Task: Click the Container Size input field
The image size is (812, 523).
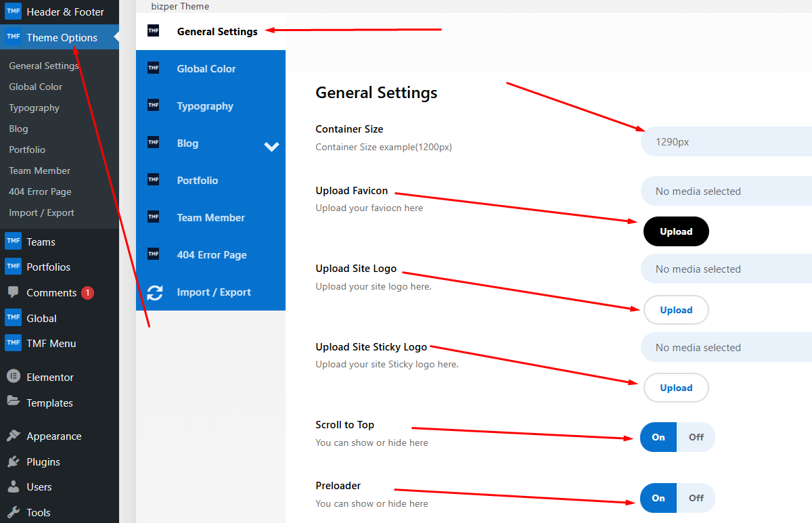Action: [725, 142]
